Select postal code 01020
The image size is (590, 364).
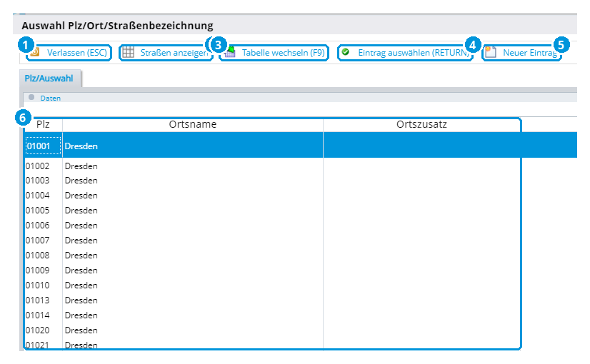click(x=38, y=330)
